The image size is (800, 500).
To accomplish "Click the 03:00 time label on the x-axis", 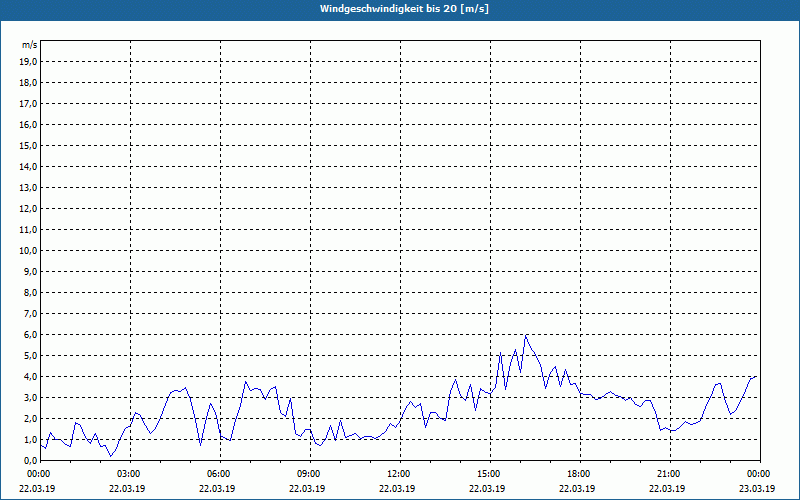I will click(x=128, y=473).
